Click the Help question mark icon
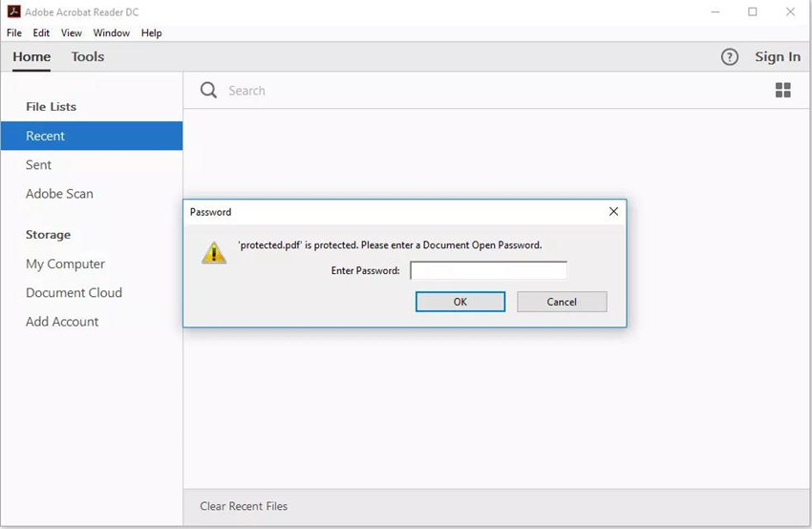 pos(730,56)
